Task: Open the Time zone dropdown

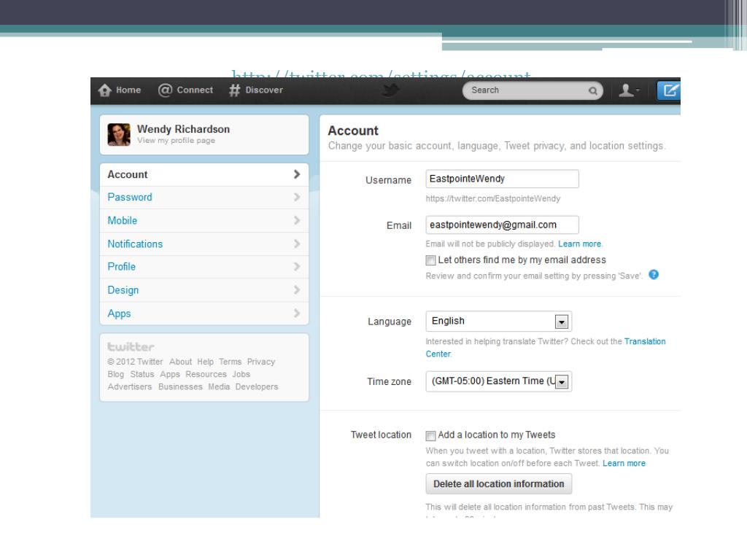Action: point(499,381)
